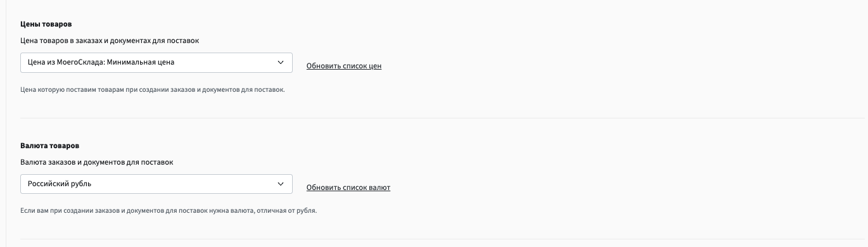Click the 'Обновить список цен' link

[x=344, y=66]
